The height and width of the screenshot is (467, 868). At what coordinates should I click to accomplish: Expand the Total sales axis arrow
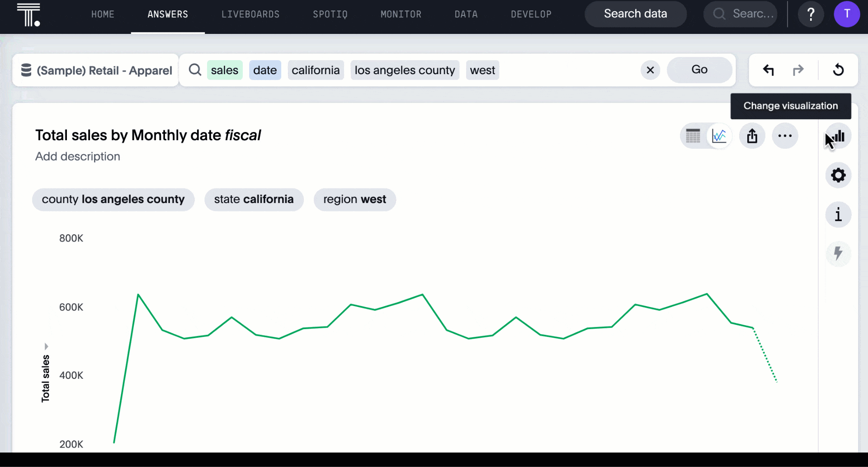click(46, 346)
